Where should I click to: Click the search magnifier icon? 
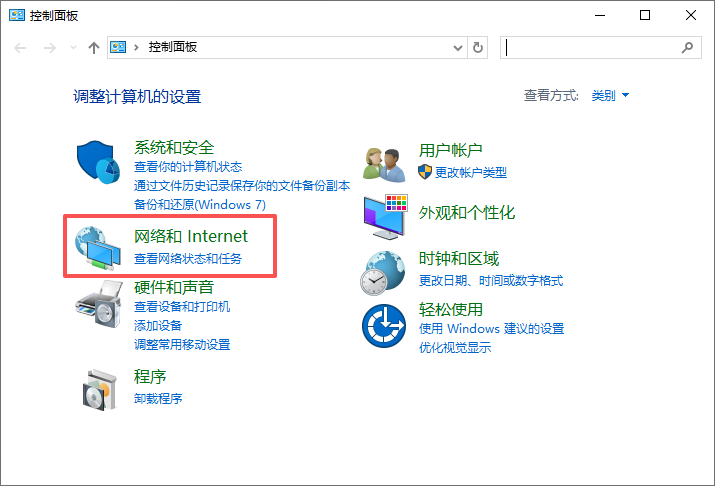pyautogui.click(x=687, y=47)
